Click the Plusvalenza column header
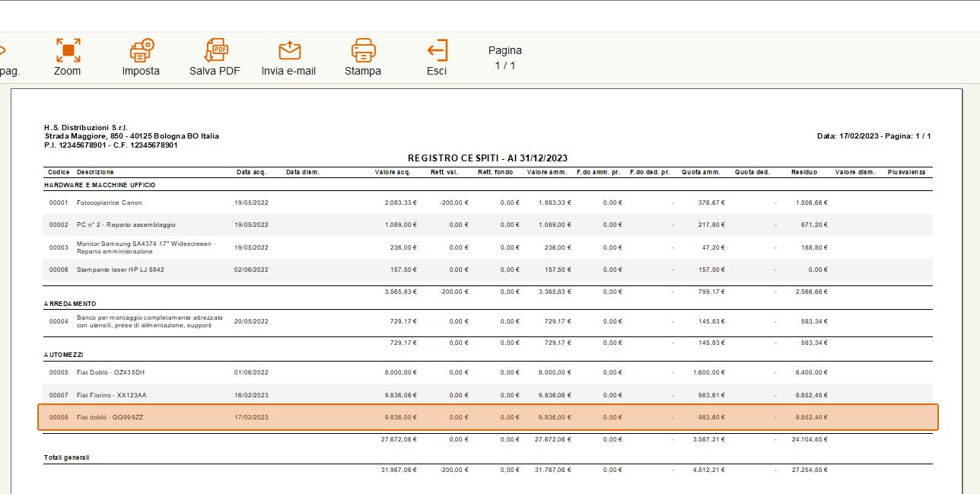The height and width of the screenshot is (494, 980). point(907,172)
